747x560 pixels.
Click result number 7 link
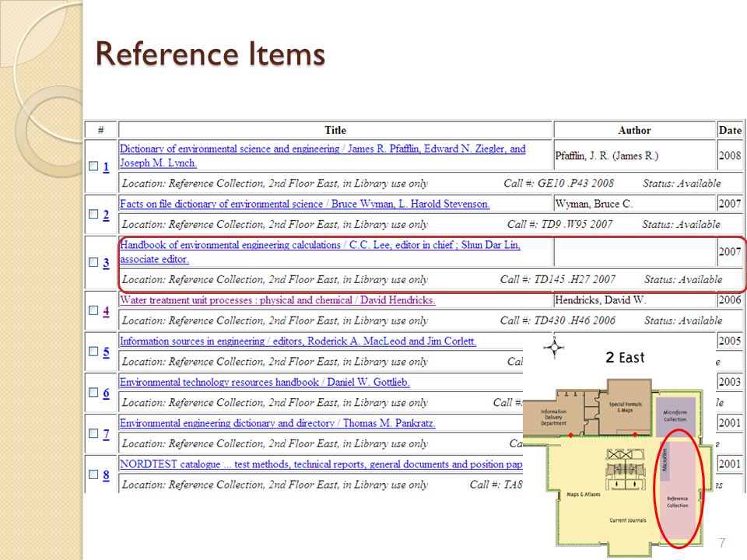click(106, 434)
